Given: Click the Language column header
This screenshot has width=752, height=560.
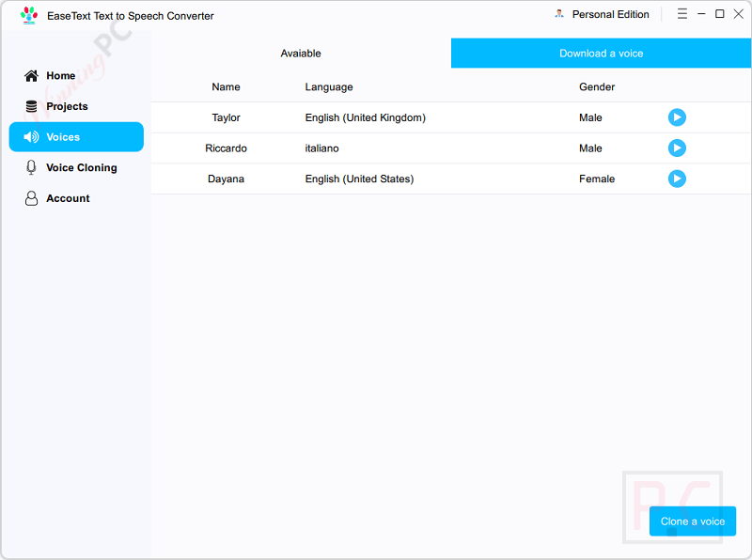Looking at the screenshot, I should (329, 86).
